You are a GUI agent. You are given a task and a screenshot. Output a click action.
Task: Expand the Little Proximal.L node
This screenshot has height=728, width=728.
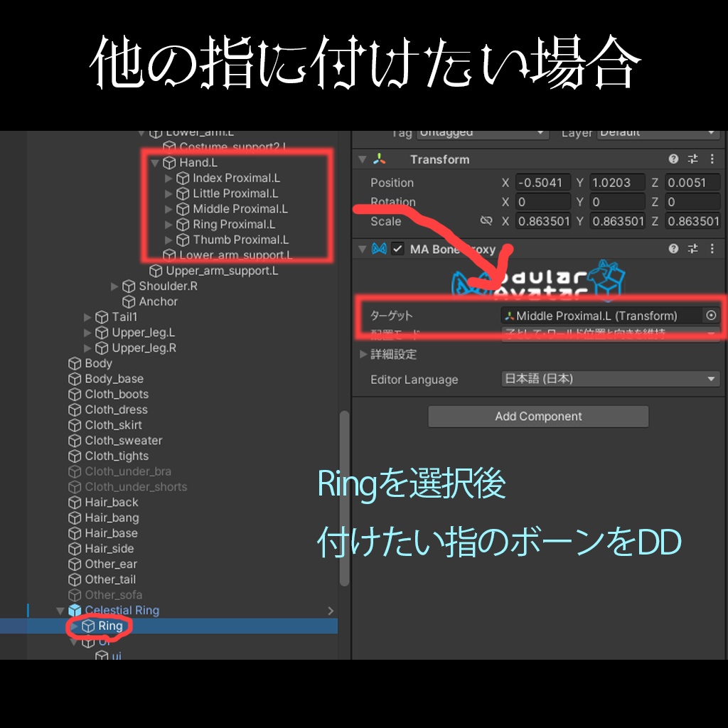168,193
